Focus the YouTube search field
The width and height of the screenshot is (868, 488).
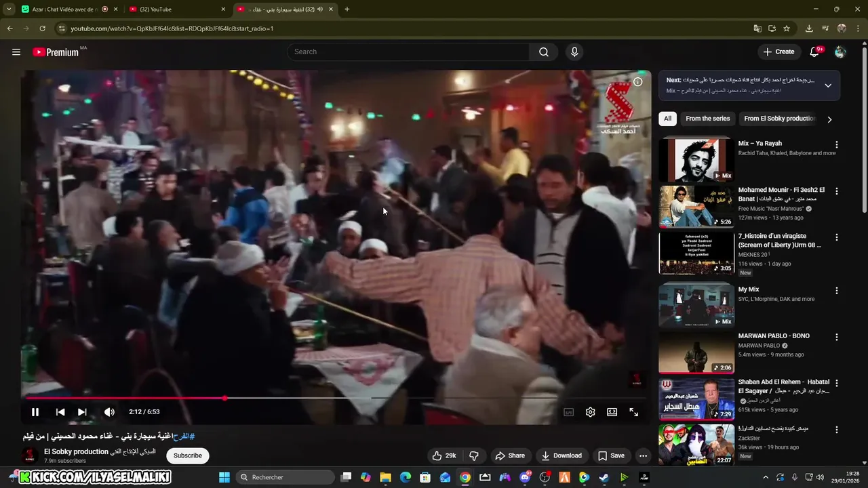point(408,52)
